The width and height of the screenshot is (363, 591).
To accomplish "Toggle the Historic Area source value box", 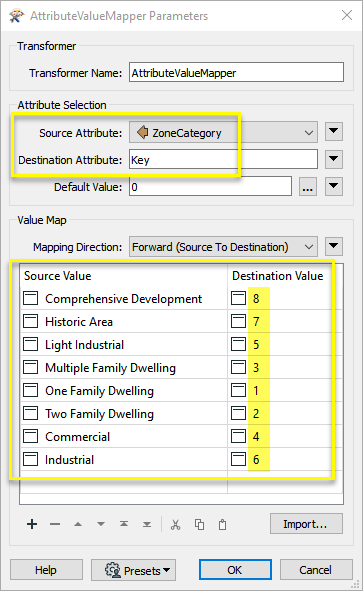I will tap(31, 321).
